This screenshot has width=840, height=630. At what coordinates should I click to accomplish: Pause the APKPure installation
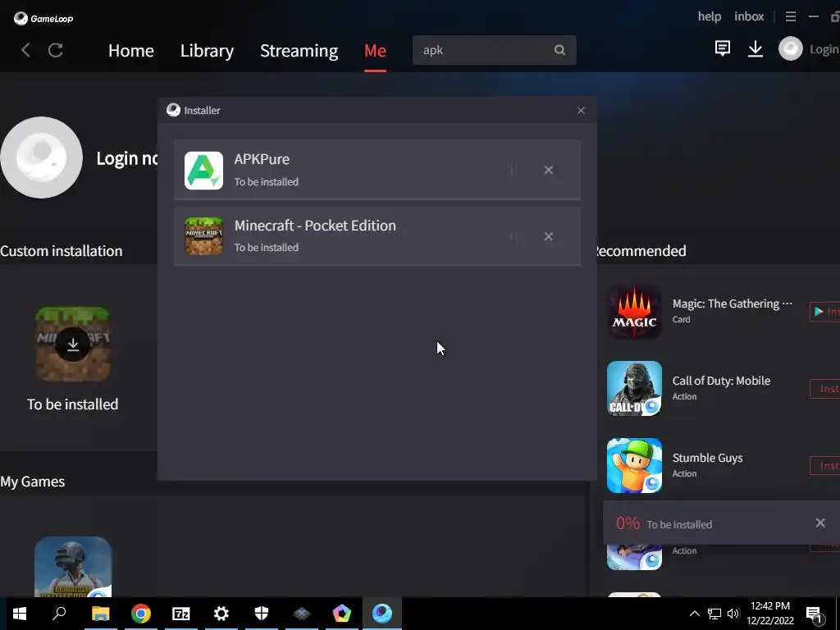pyautogui.click(x=514, y=170)
